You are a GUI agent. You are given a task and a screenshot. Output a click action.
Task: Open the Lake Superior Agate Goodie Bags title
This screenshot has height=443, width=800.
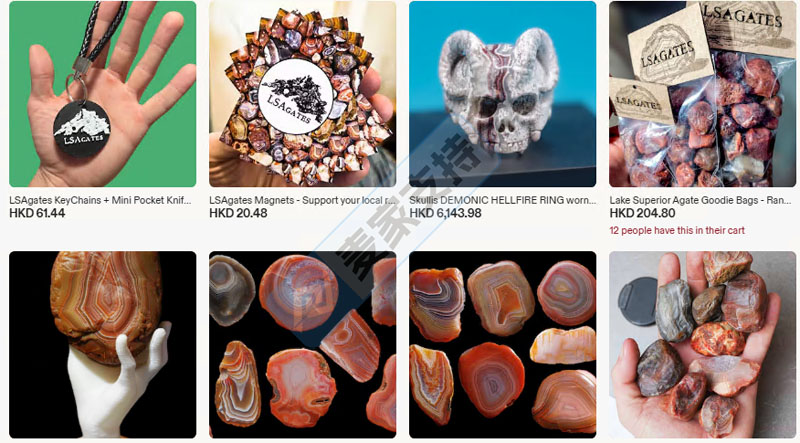(x=701, y=201)
